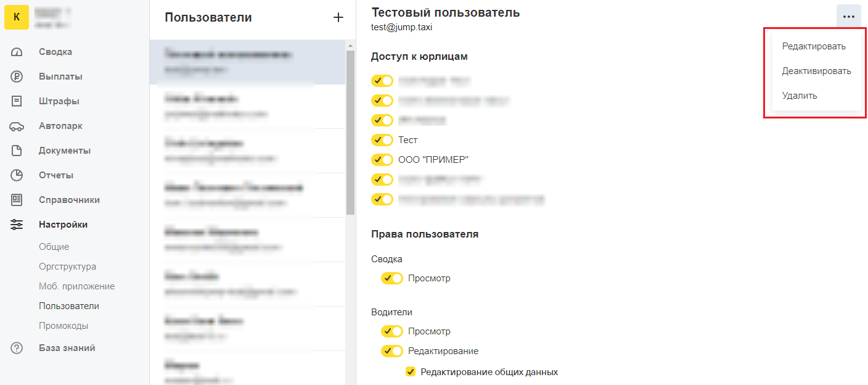Choose Деактивировать in the context menu

tap(816, 71)
